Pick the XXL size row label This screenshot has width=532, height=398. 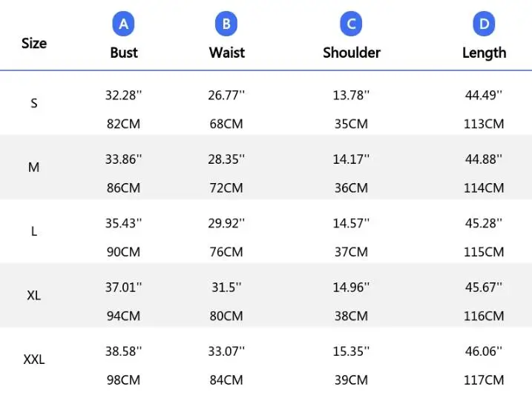pyautogui.click(x=34, y=359)
